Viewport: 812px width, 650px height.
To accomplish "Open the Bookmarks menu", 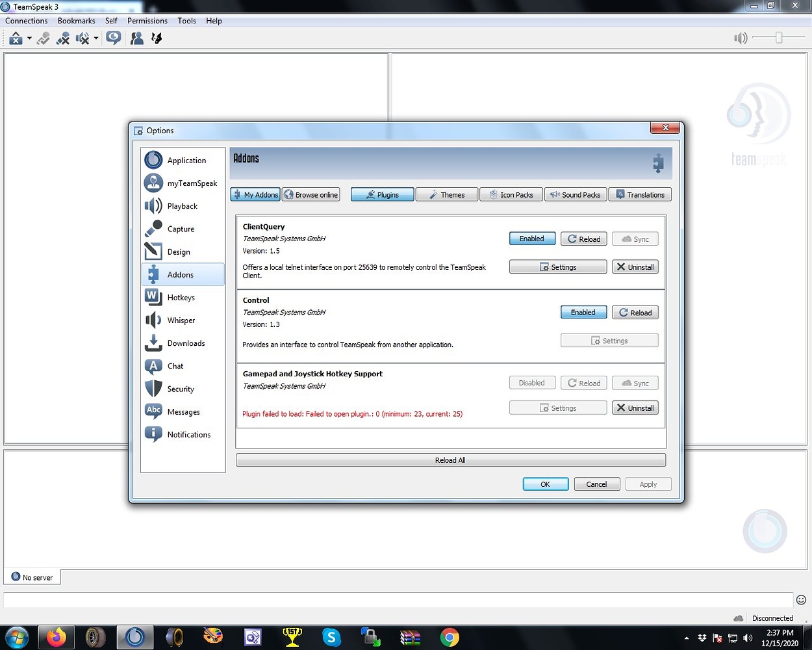I will coord(76,20).
